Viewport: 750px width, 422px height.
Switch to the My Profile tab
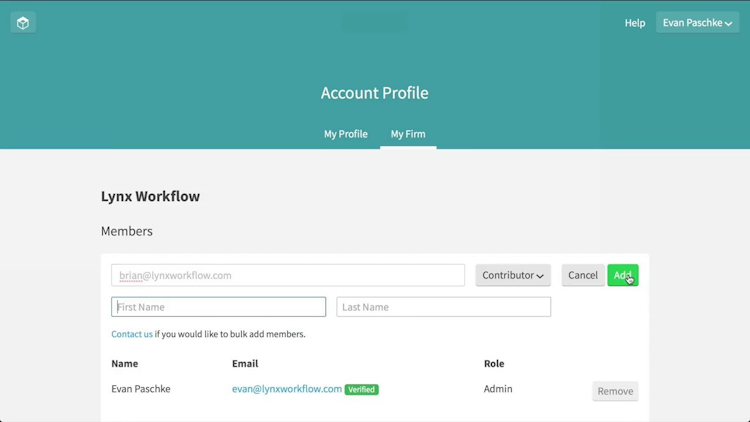pyautogui.click(x=345, y=134)
